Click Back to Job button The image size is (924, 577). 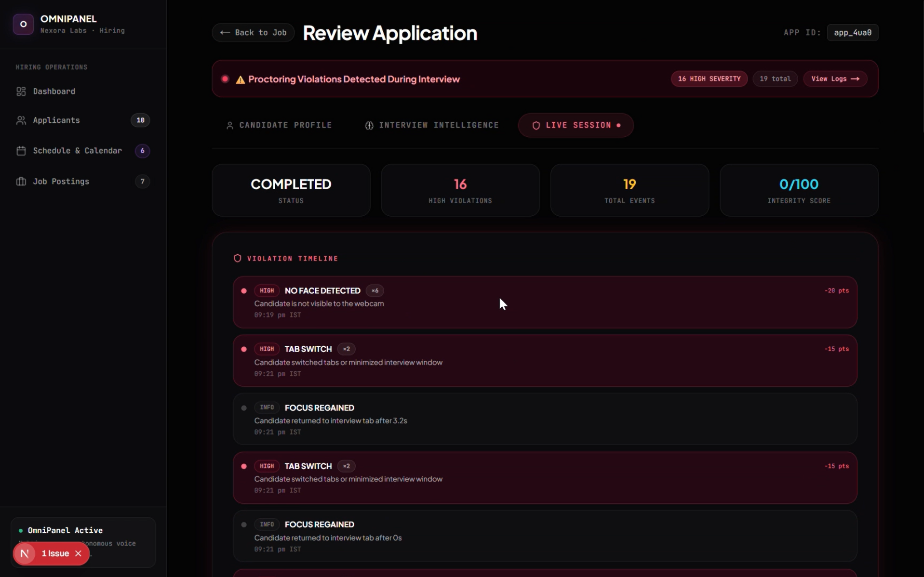[x=253, y=33]
